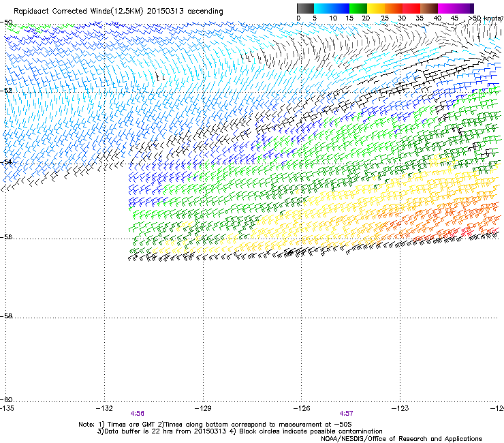Screen dimensions: 504x443
Task: Click the legend label 25
Action: pyautogui.click(x=385, y=18)
